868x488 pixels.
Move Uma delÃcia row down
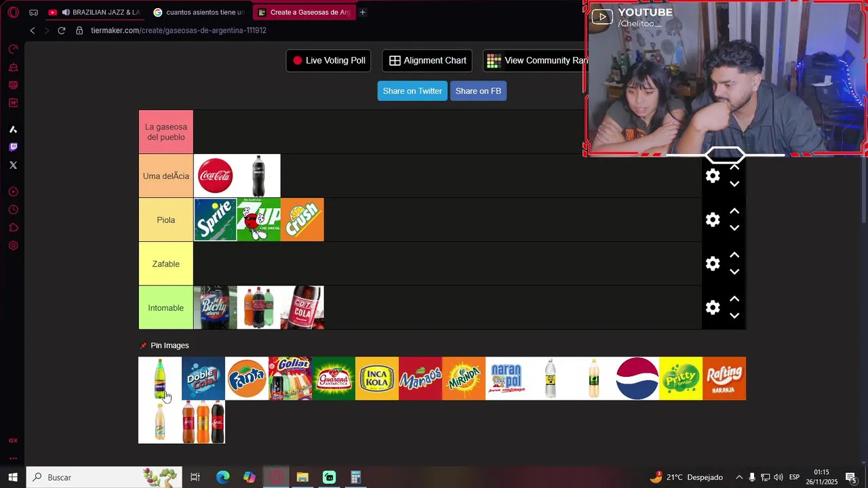pos(734,184)
